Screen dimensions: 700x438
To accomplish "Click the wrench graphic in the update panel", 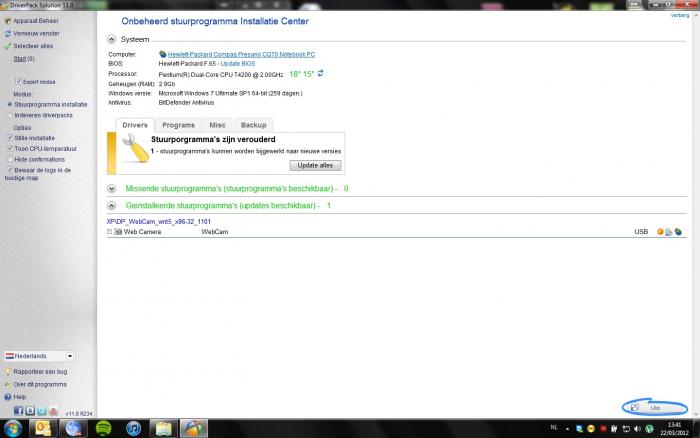I will point(136,148).
